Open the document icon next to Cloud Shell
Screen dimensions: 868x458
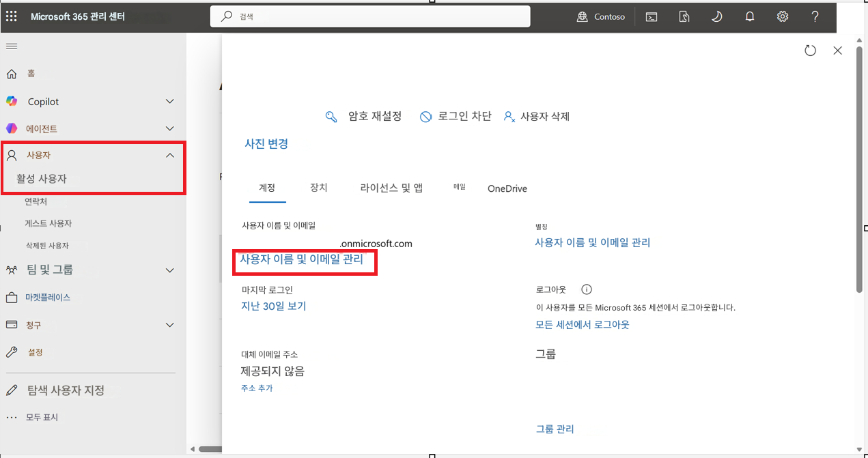click(x=684, y=17)
